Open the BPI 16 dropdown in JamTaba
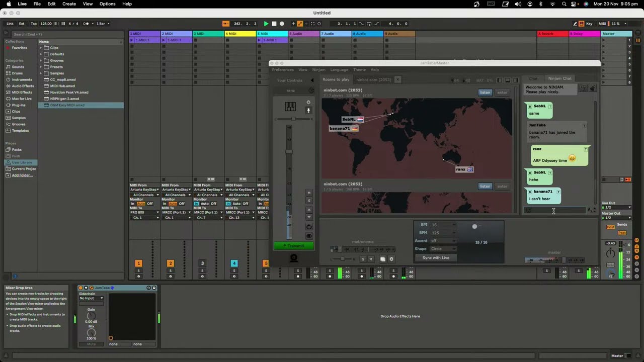 (x=443, y=225)
